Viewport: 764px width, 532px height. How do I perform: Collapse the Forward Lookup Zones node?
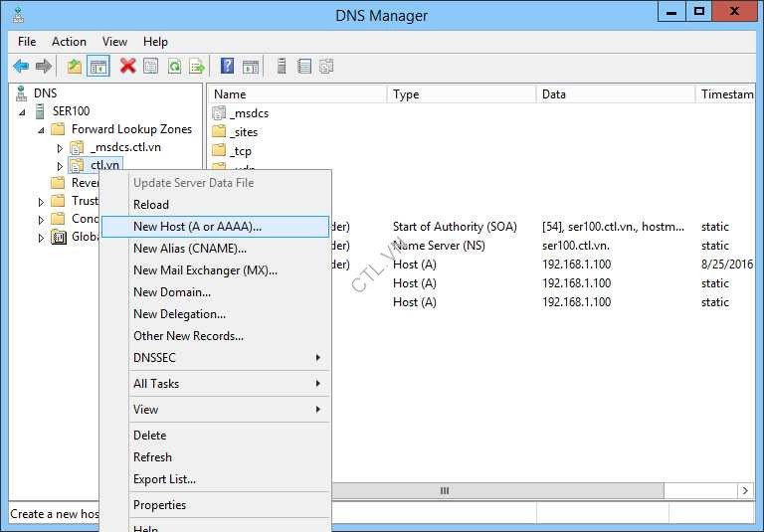coord(41,129)
